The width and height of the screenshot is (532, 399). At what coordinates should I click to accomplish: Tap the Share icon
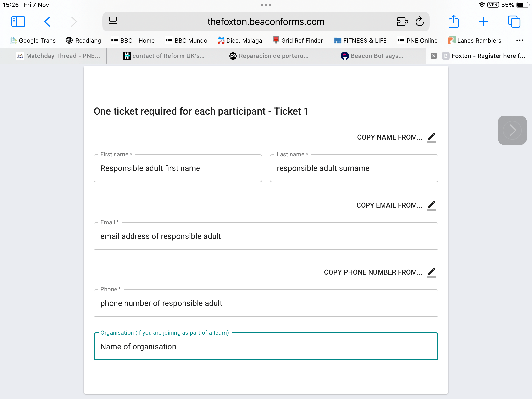pos(453,22)
